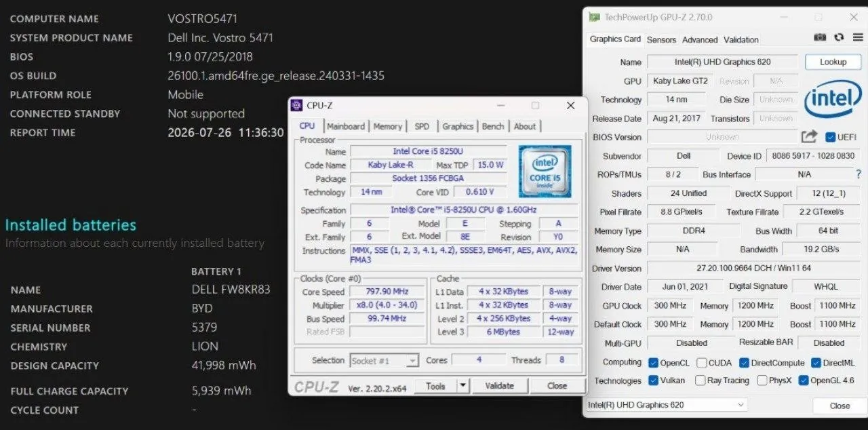The width and height of the screenshot is (868, 430).
Task: Click the CPU-Z title bar app icon
Action: coord(296,105)
